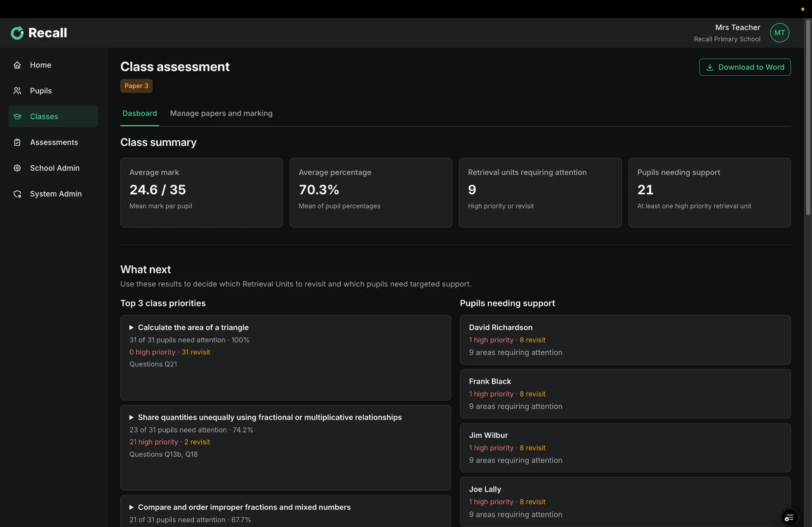Viewport: 812px width, 527px height.
Task: Click the Download to Word button
Action: click(x=745, y=67)
